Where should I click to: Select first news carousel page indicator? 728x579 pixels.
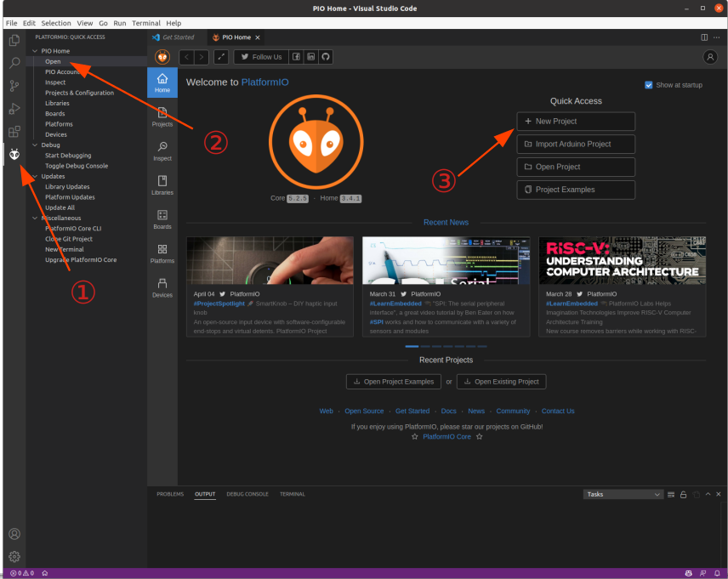coord(412,346)
